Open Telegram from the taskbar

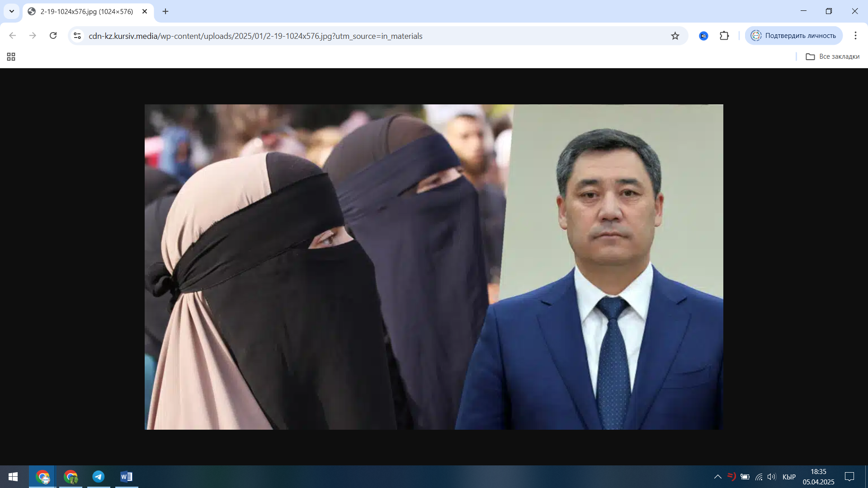click(x=99, y=477)
